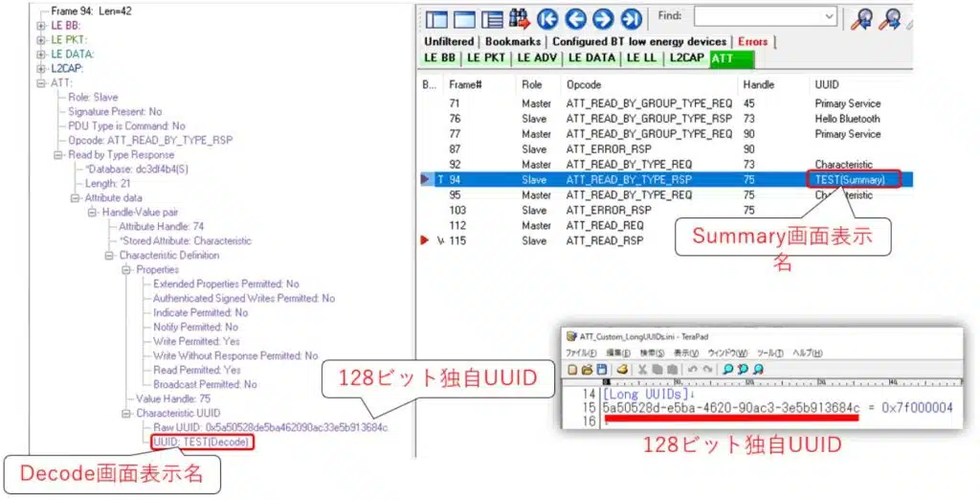Go to next frame blue arrow
Image resolution: width=980 pixels, height=500 pixels.
coord(603,18)
